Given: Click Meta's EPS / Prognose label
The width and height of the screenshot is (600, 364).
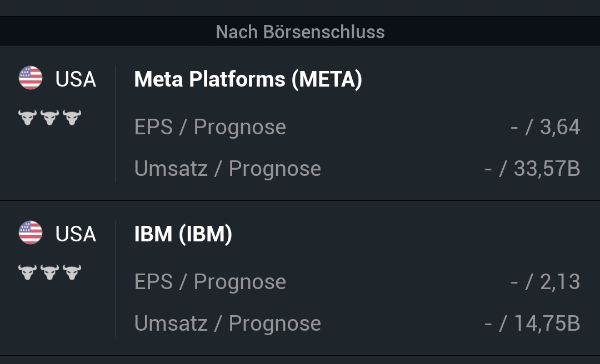Looking at the screenshot, I should coord(210,127).
